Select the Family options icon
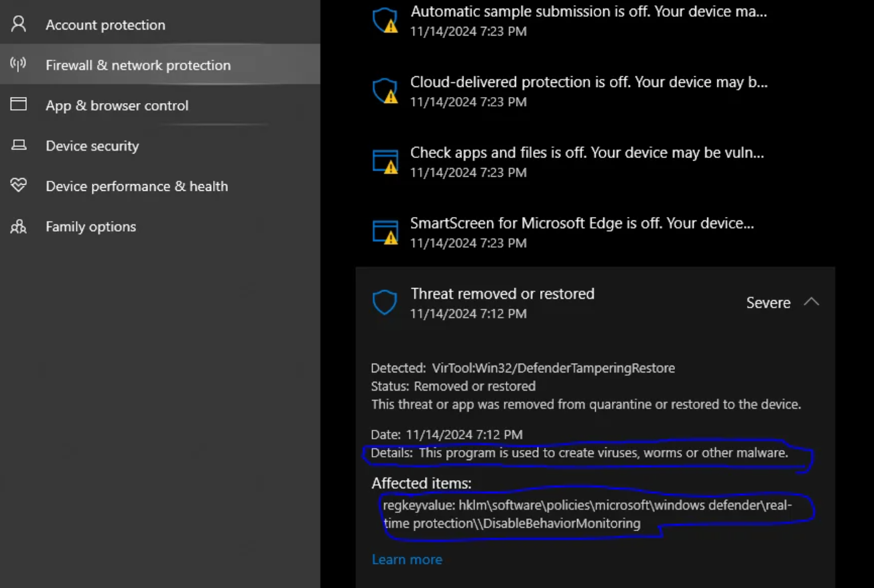 pyautogui.click(x=19, y=226)
